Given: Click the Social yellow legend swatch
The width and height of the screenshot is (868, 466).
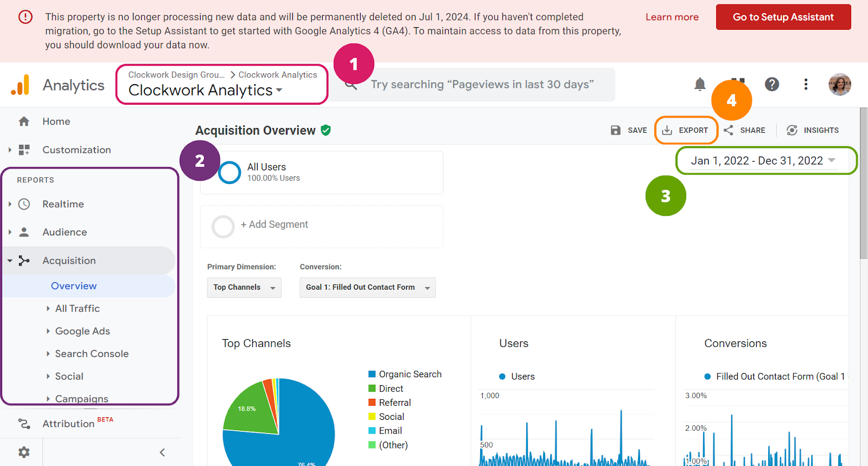Looking at the screenshot, I should tap(372, 417).
